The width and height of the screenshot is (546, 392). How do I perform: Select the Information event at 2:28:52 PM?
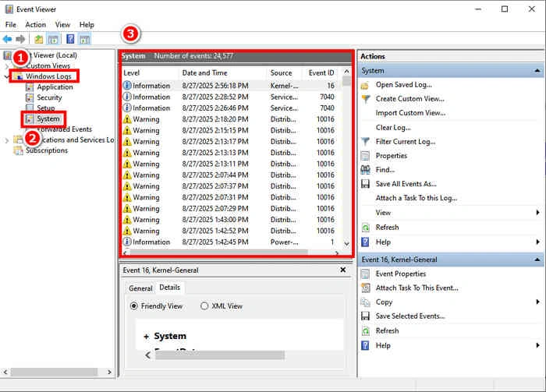[230, 97]
